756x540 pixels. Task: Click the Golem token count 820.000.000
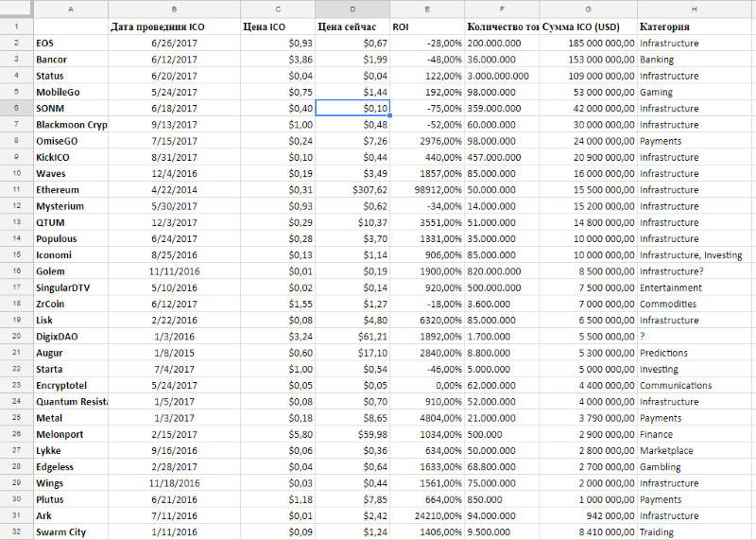tap(502, 271)
